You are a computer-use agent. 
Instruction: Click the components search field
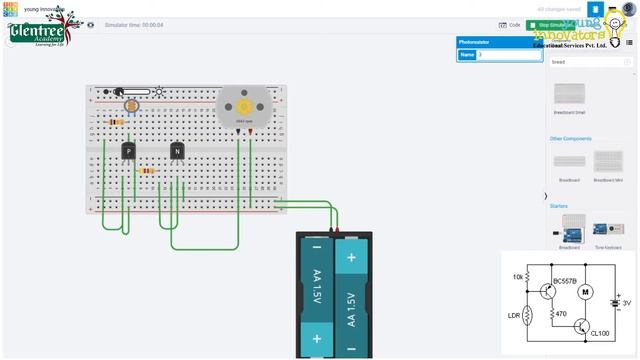(590, 62)
